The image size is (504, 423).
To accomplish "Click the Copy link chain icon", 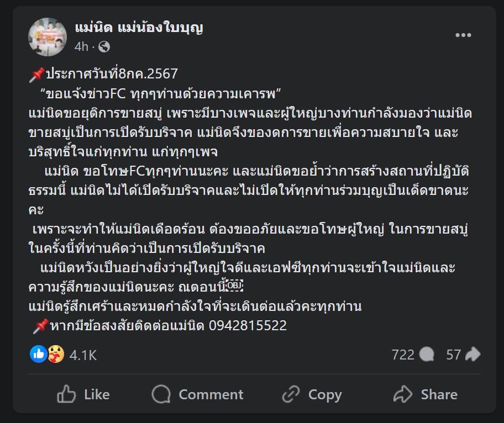I will (291, 394).
